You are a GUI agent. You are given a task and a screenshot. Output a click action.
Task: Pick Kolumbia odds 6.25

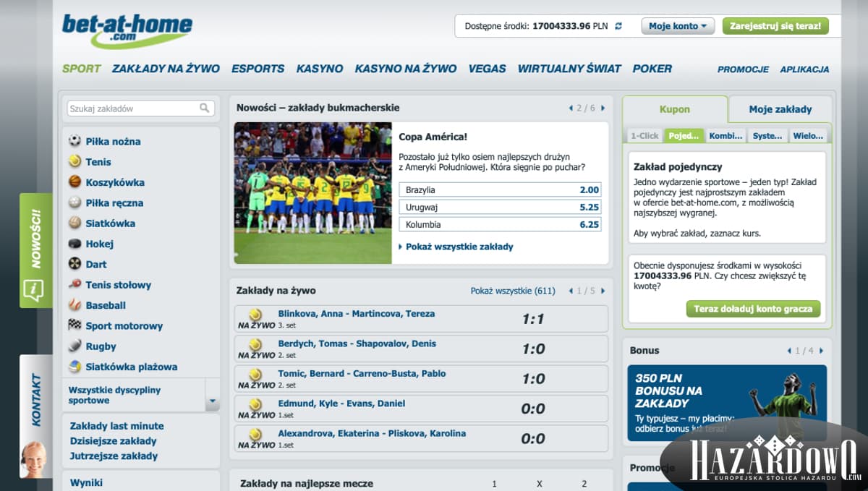(x=500, y=224)
